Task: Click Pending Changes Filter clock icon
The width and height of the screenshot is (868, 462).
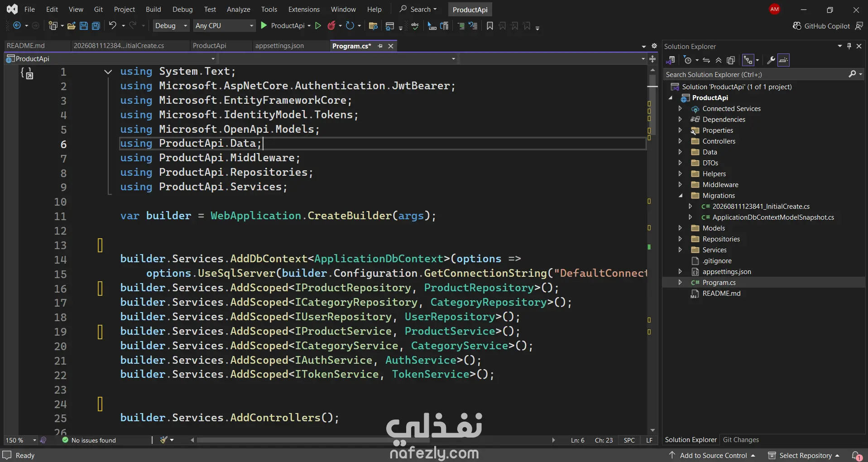Action: click(x=688, y=60)
